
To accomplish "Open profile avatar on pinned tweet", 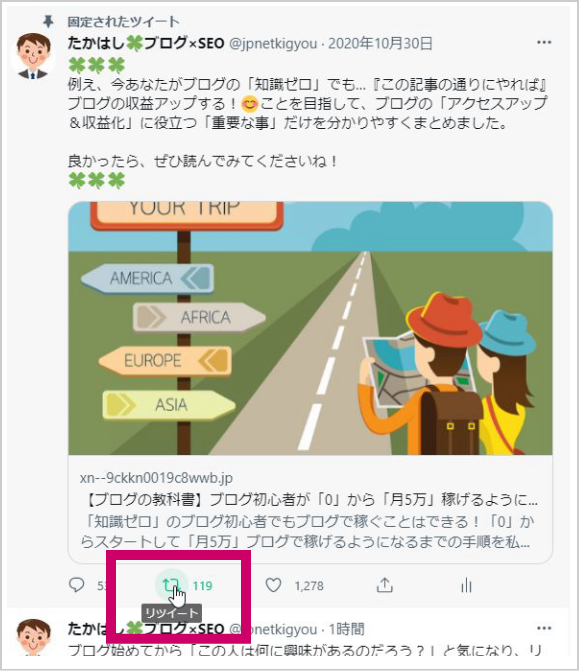I will tap(33, 56).
